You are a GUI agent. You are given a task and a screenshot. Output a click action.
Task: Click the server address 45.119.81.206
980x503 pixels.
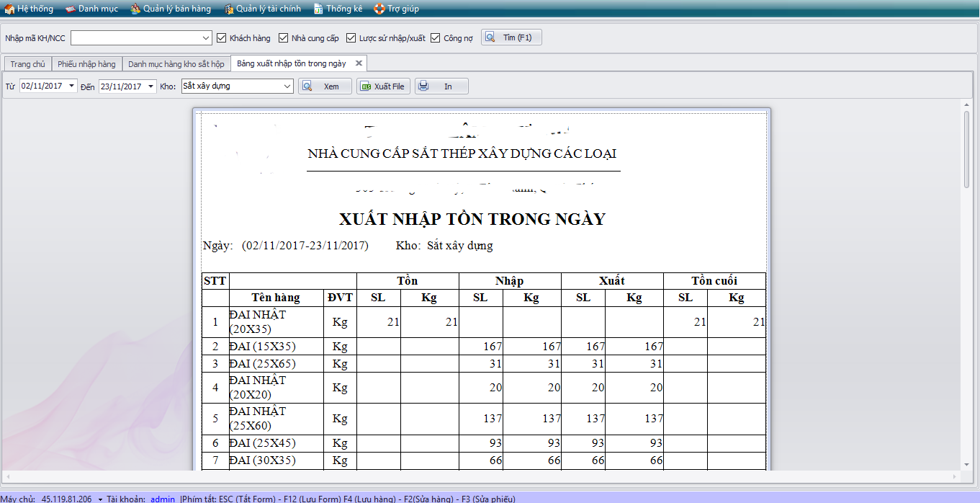[x=66, y=499]
